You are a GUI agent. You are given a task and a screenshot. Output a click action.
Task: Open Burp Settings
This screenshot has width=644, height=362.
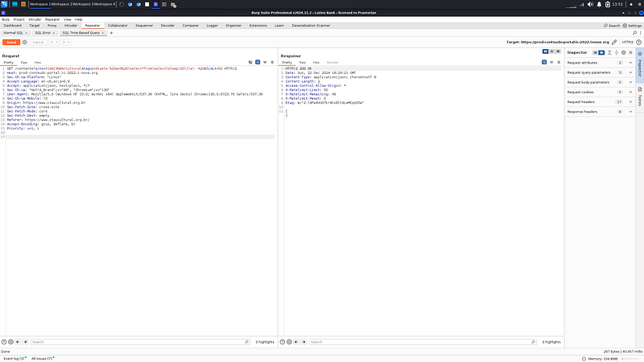click(x=632, y=26)
